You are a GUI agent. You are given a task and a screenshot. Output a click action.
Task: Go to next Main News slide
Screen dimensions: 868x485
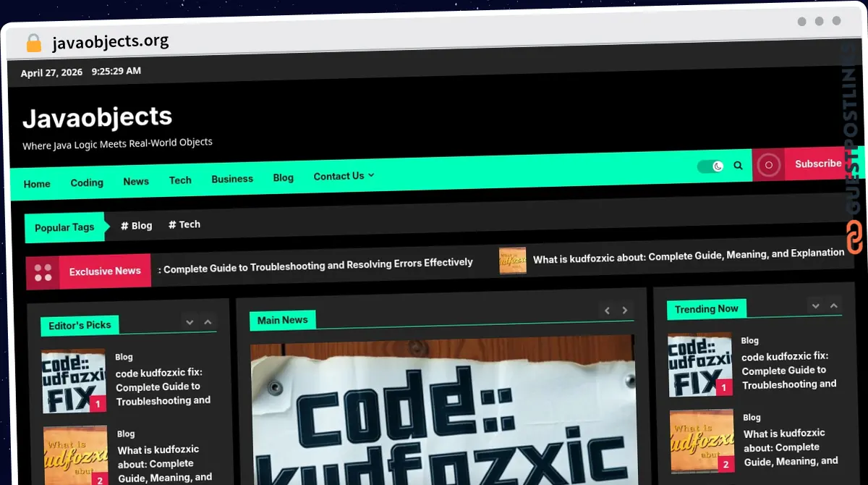[x=625, y=311]
